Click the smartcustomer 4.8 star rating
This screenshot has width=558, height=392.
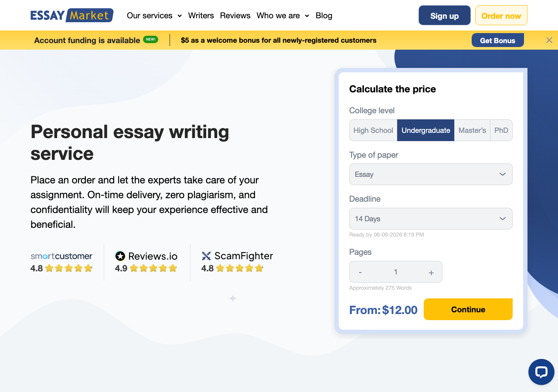click(x=61, y=268)
